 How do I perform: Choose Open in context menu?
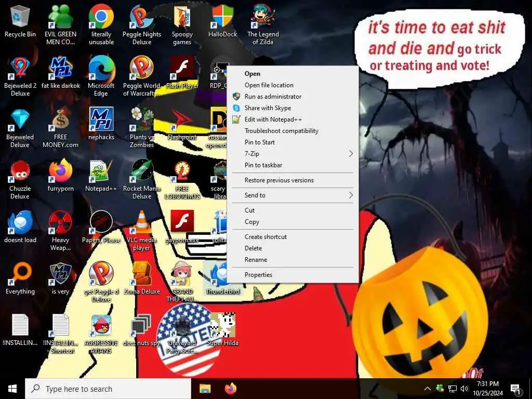[292, 74]
